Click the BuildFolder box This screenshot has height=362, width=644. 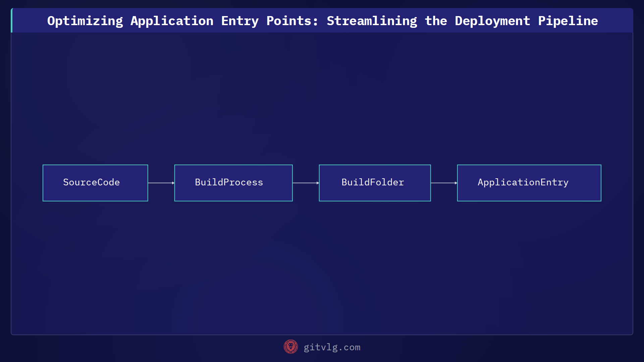(375, 183)
